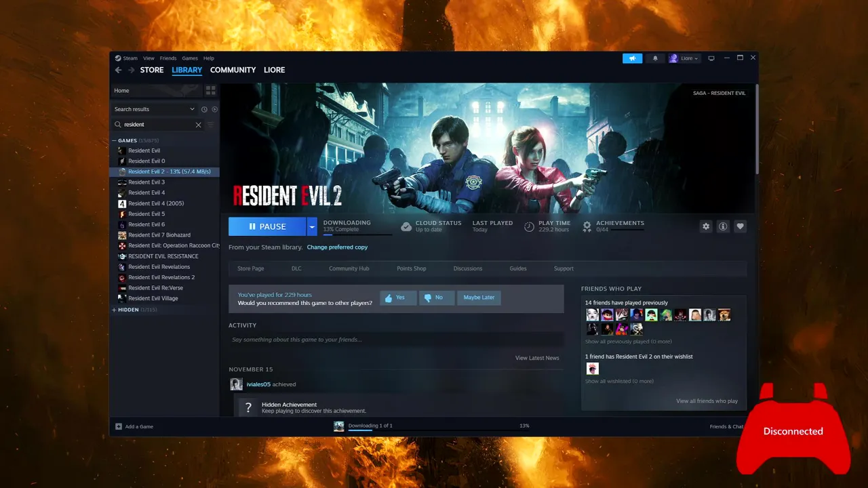Click the Achievements gear icon
Viewport: 868px width, 488px height.
pos(587,226)
